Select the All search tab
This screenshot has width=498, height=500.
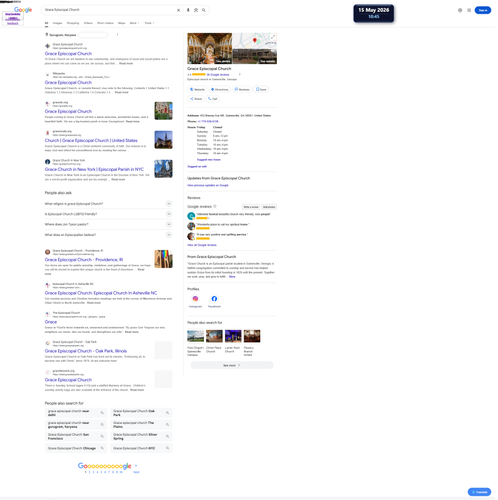(x=46, y=23)
